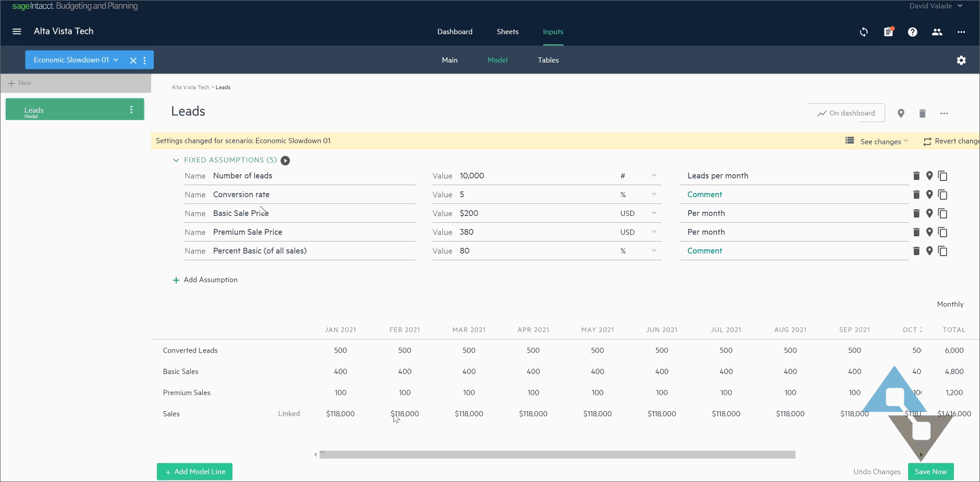The width and height of the screenshot is (980, 482).
Task: Pin the Basic Sale Price assumption
Action: tap(929, 213)
